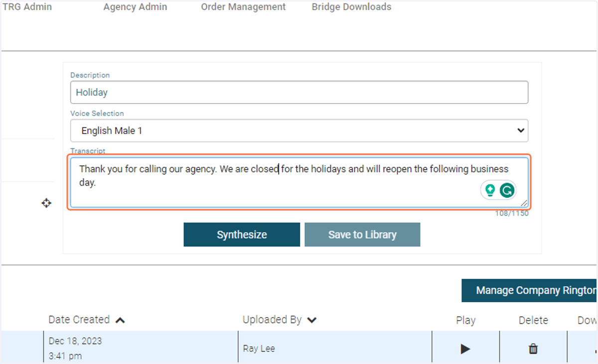
Task: Click the Ray Lee cell
Action: (335, 348)
